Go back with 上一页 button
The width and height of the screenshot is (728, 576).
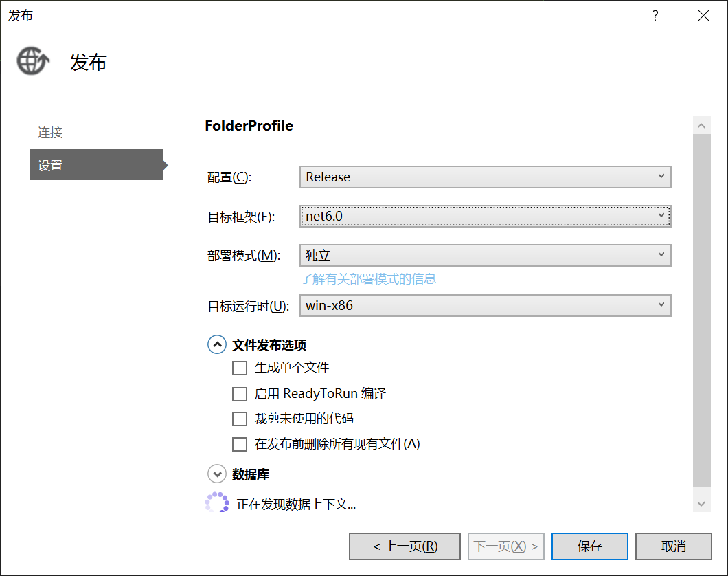pyautogui.click(x=405, y=546)
